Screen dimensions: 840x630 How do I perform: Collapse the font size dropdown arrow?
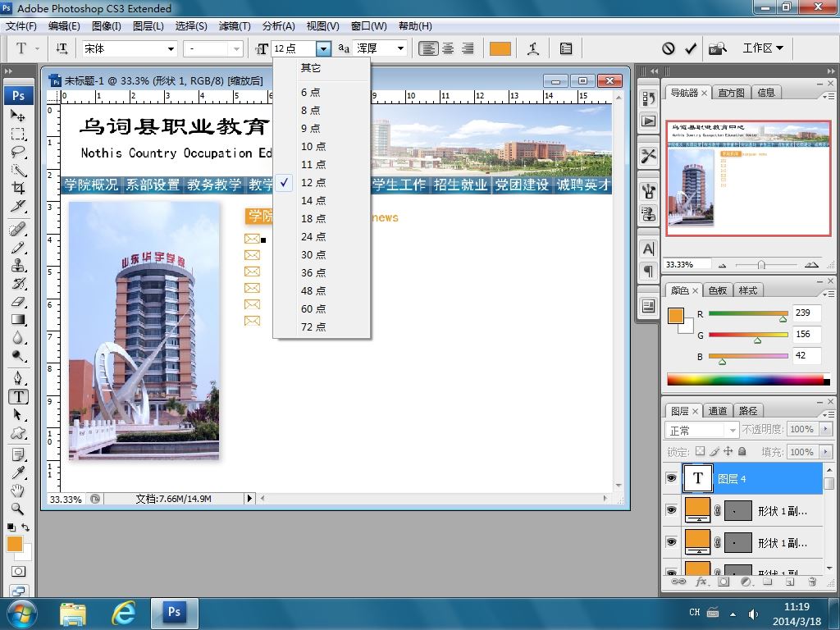323,48
